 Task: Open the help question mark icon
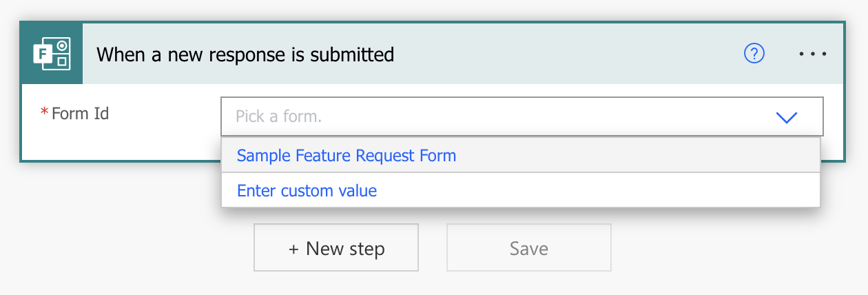click(755, 53)
